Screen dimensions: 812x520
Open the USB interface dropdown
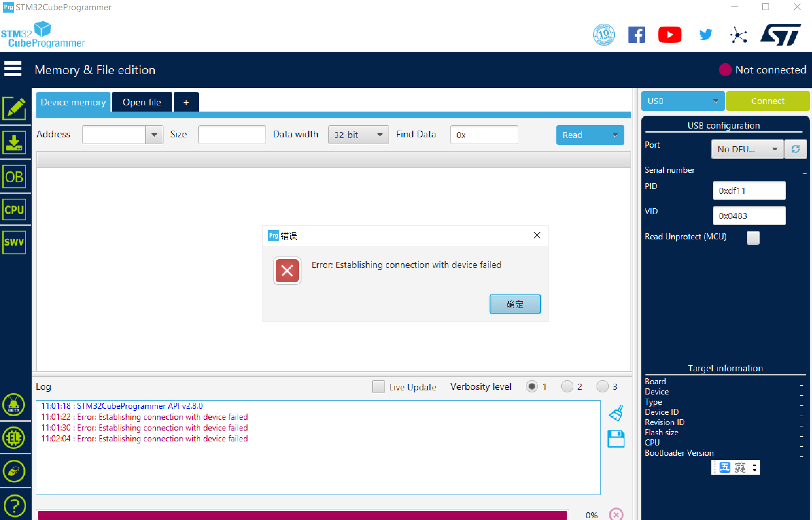[x=683, y=101]
